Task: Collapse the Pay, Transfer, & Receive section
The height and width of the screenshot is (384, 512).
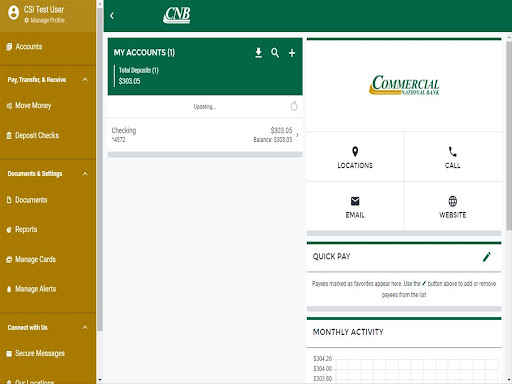Action: coord(85,79)
